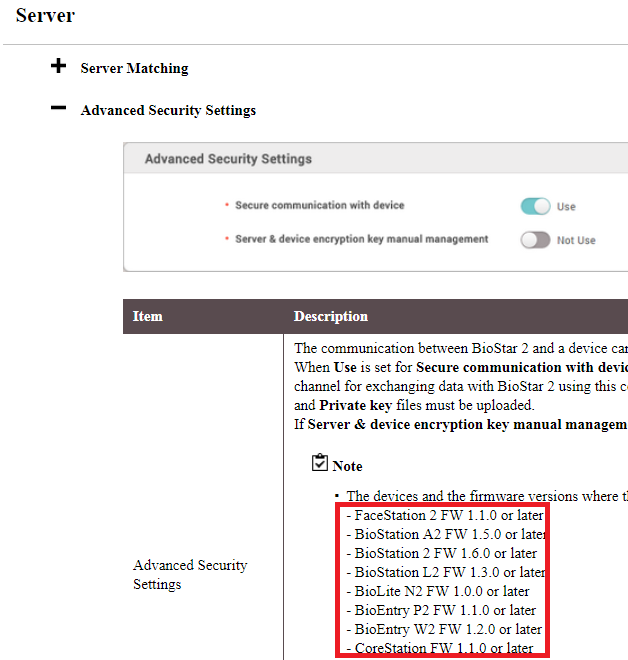Click the Server page title
The height and width of the screenshot is (660, 628).
pos(45,16)
